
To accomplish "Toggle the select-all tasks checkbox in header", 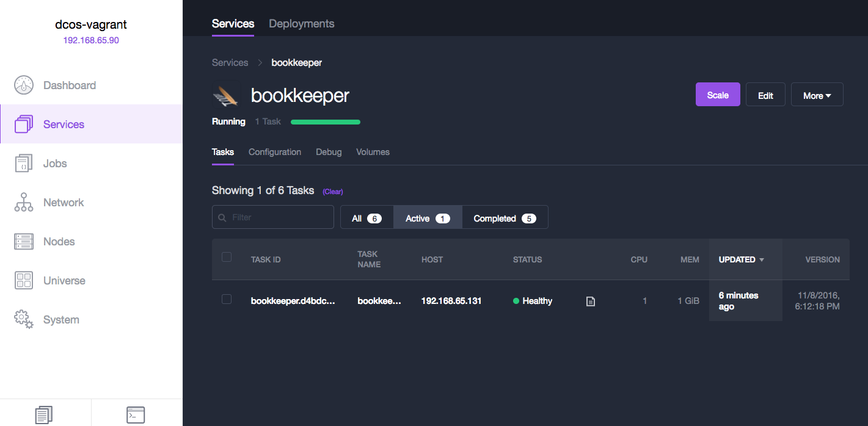I will coord(227,257).
